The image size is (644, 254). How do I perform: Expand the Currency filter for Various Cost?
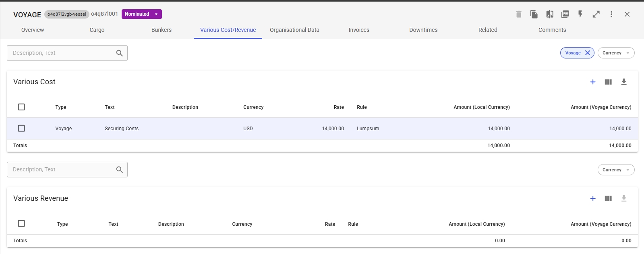click(x=616, y=53)
